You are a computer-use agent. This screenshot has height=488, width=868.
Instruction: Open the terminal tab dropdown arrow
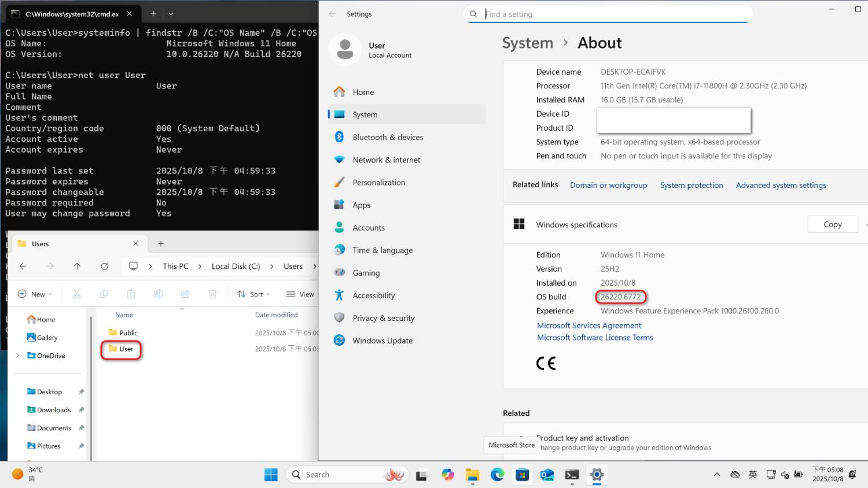[x=171, y=14]
